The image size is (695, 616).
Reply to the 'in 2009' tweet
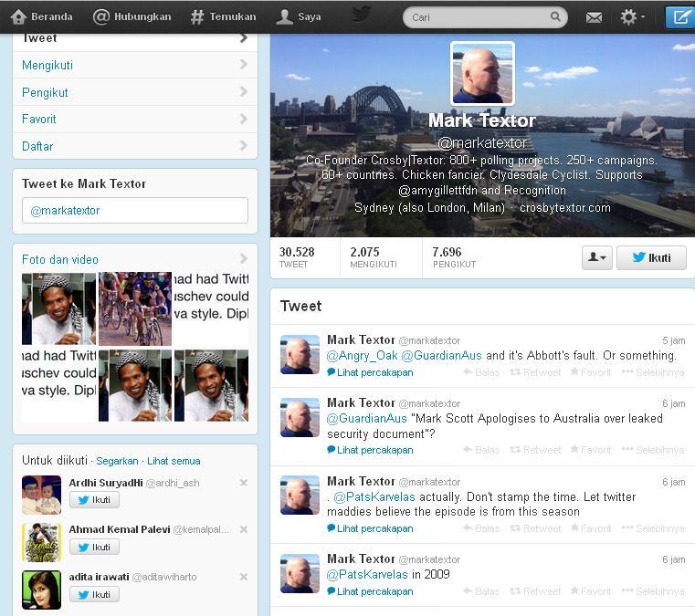pos(481,591)
